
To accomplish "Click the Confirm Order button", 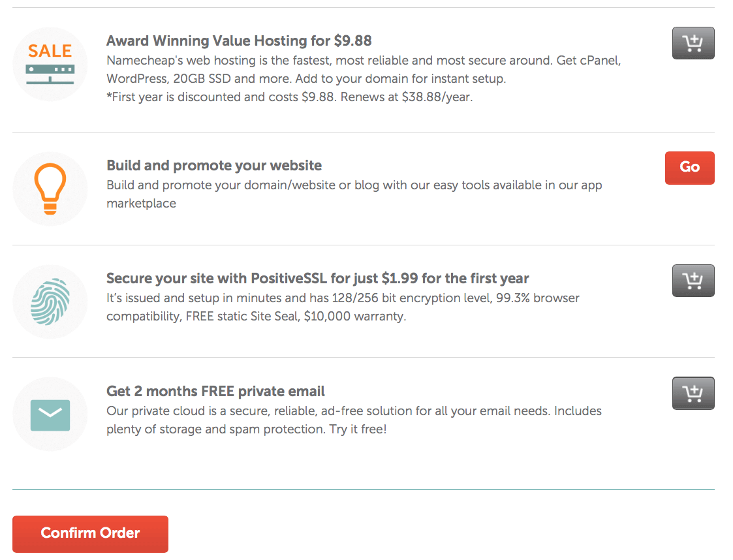I will tap(90, 534).
